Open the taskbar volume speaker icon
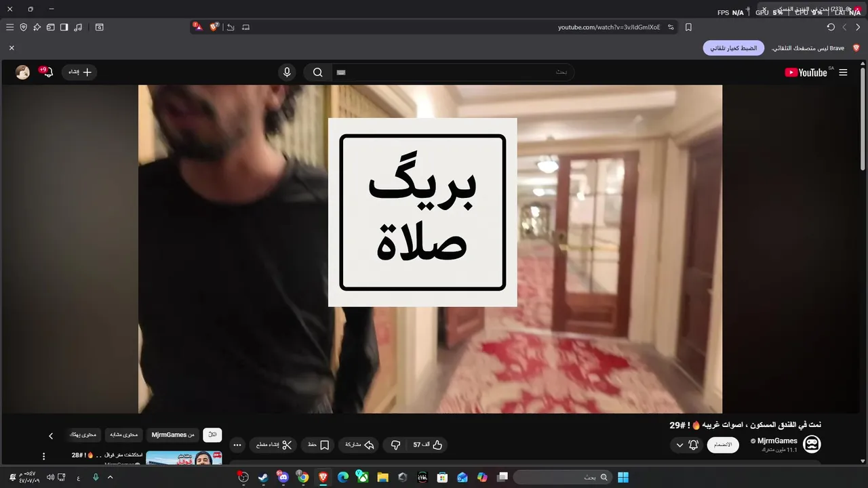 pyautogui.click(x=50, y=477)
